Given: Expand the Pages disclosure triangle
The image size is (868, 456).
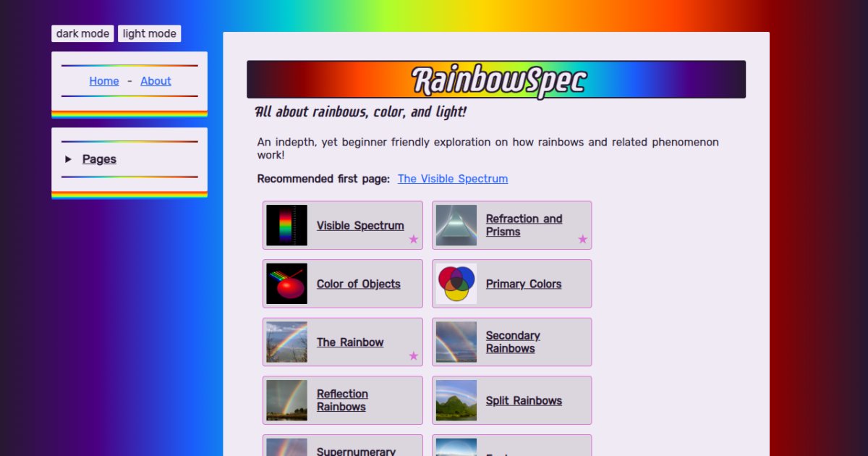Looking at the screenshot, I should click(x=69, y=159).
